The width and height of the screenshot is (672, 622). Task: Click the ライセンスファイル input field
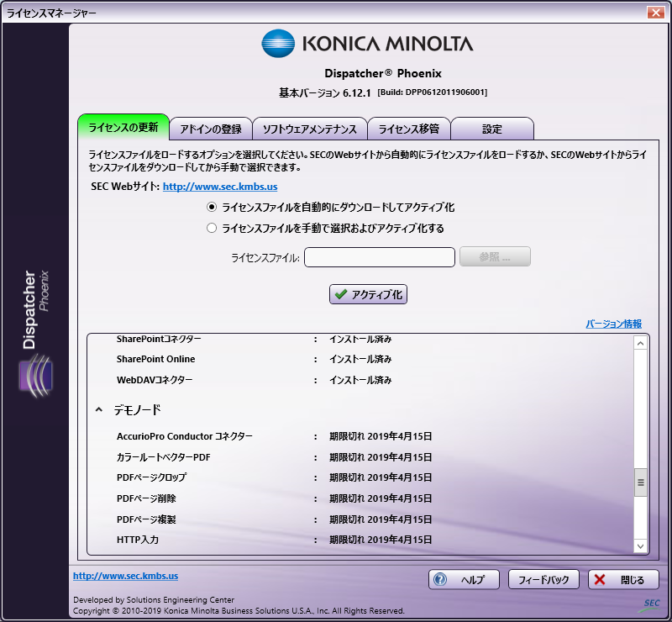(380, 257)
